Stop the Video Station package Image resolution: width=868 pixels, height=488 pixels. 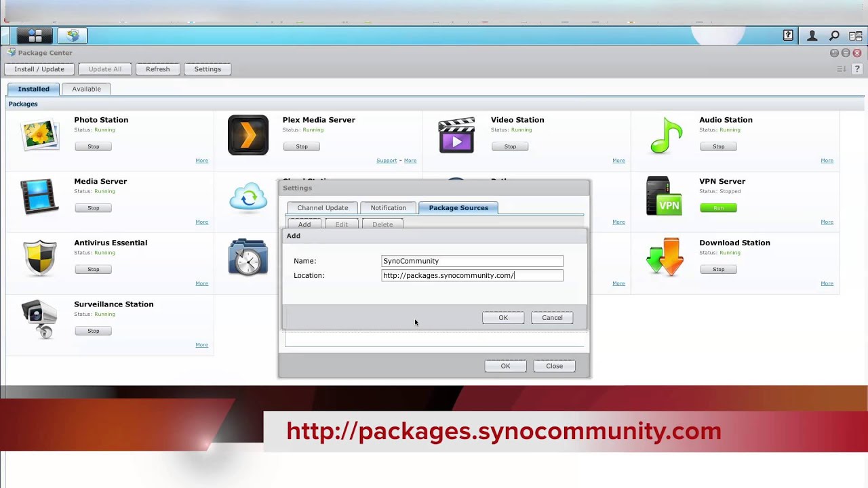pyautogui.click(x=510, y=146)
